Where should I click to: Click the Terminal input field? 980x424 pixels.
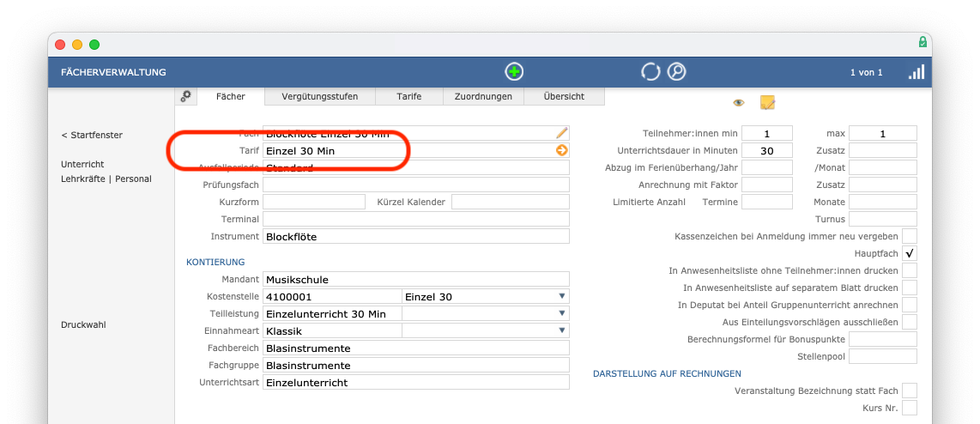pyautogui.click(x=416, y=219)
